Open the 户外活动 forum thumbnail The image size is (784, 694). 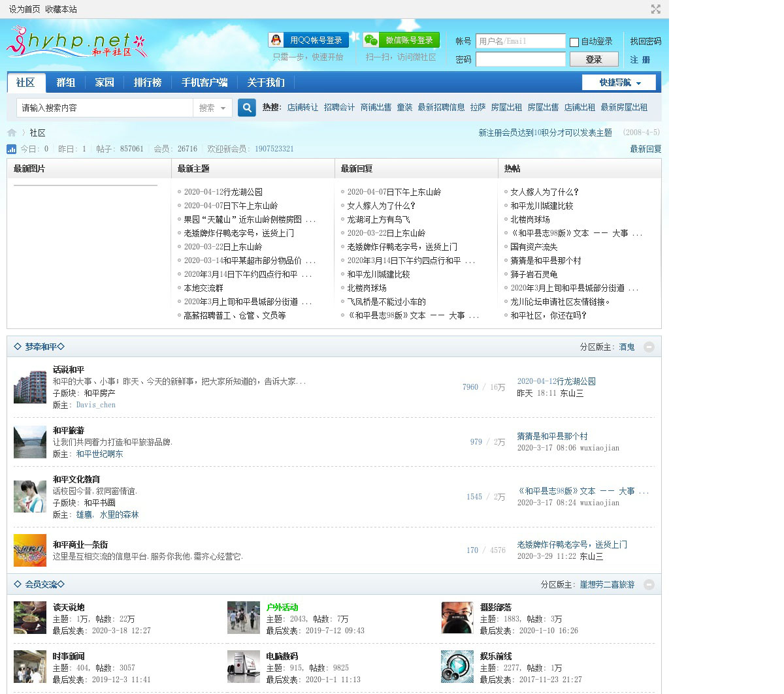pos(244,618)
